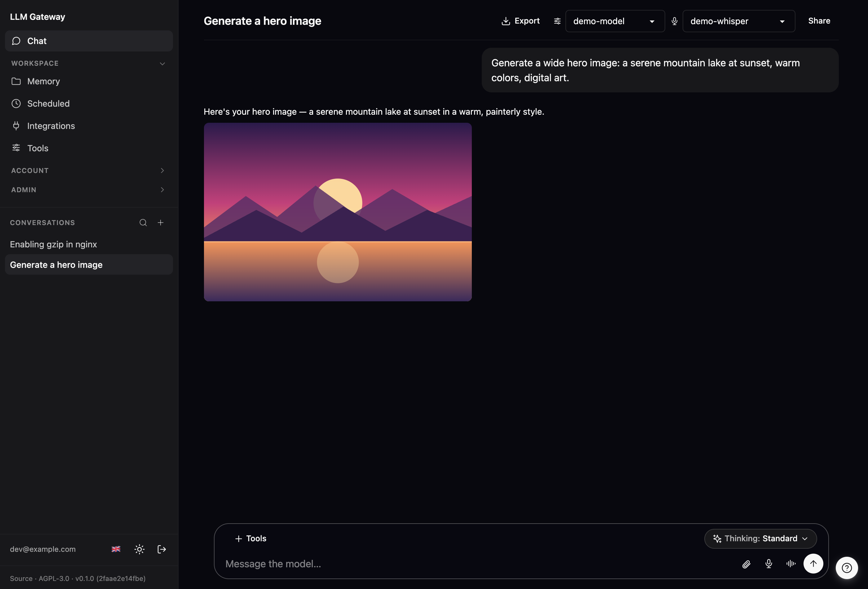Viewport: 868px width, 589px height.
Task: Start dictation with composer microphone icon
Action: click(769, 564)
